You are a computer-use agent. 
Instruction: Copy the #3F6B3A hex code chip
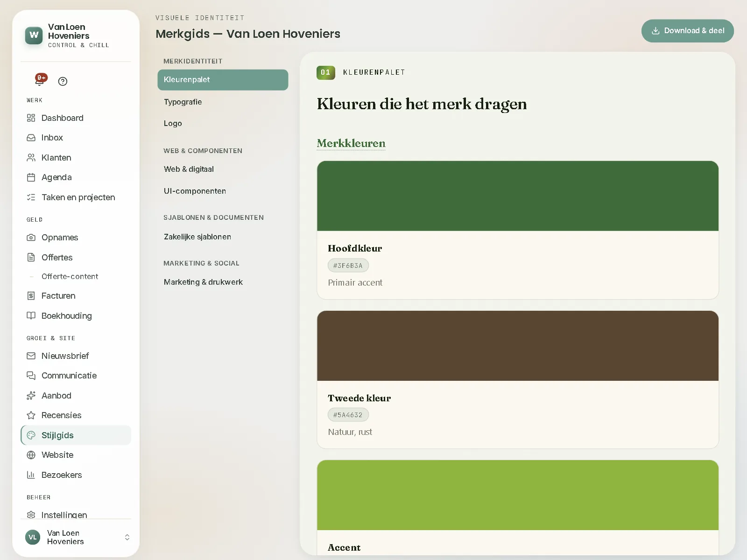pos(348,266)
